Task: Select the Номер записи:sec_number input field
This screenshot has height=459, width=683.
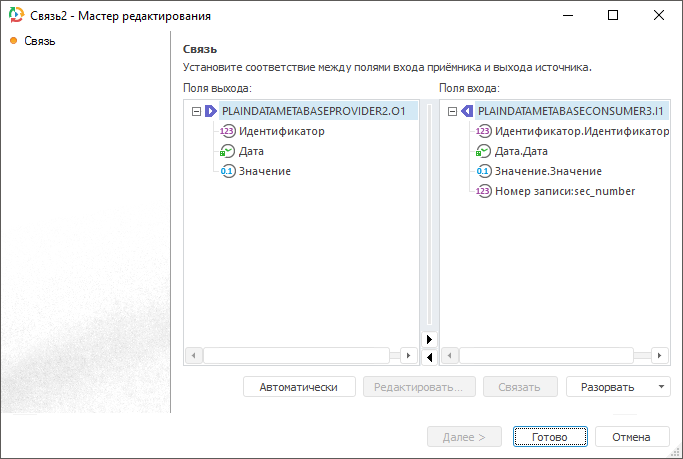Action: pos(565,191)
